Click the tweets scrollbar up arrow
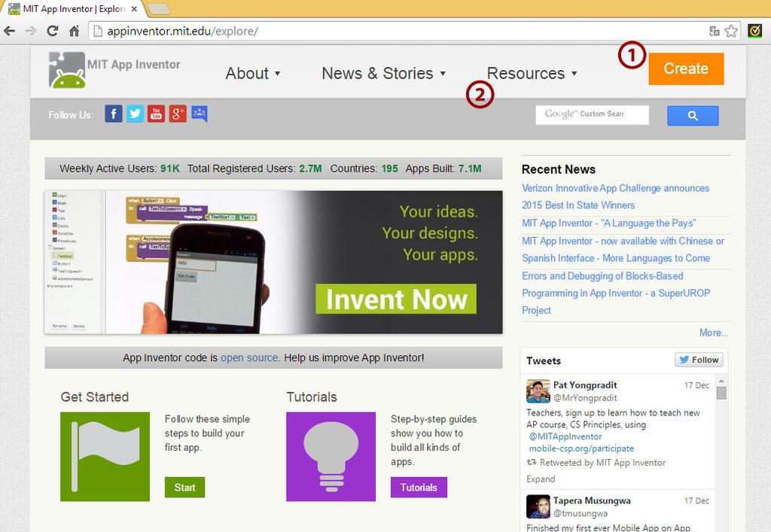 [x=721, y=381]
